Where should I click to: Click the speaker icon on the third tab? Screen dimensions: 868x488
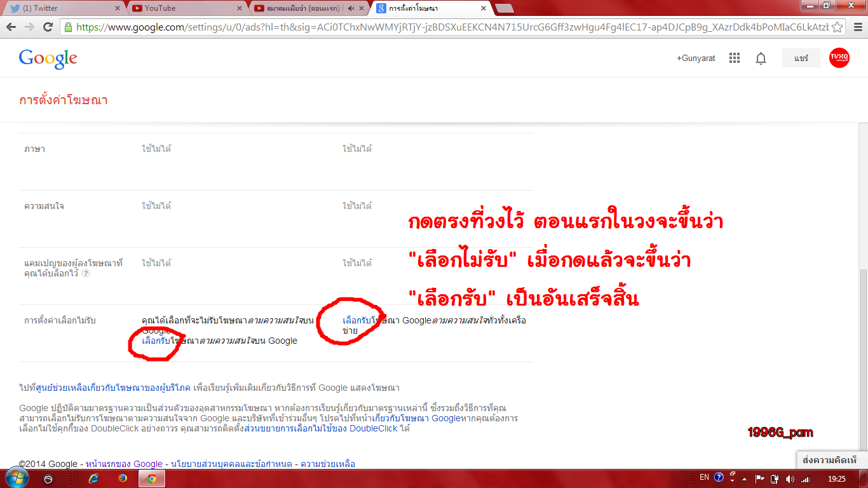point(351,8)
